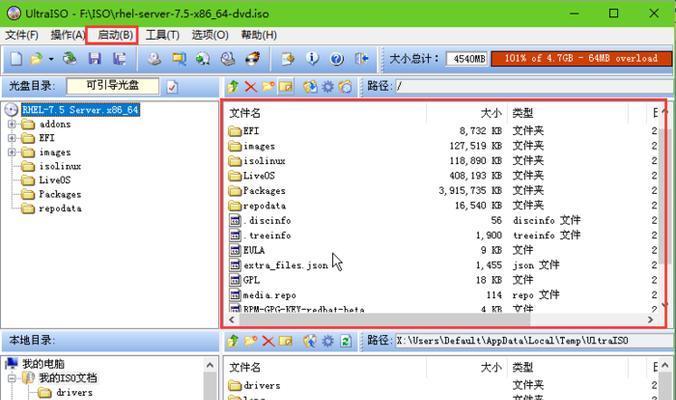This screenshot has height=400, width=676.
Task: Click the 101% of 4.7GB overload bar
Action: (581, 58)
